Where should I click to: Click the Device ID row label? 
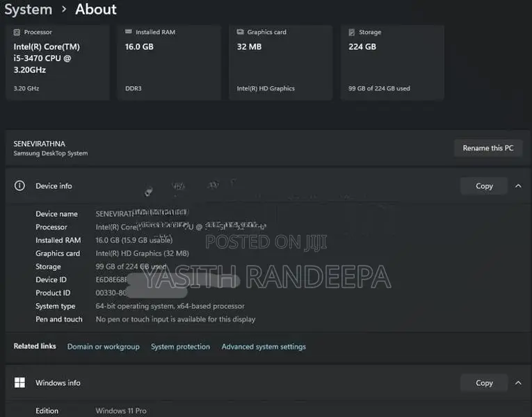[51, 279]
